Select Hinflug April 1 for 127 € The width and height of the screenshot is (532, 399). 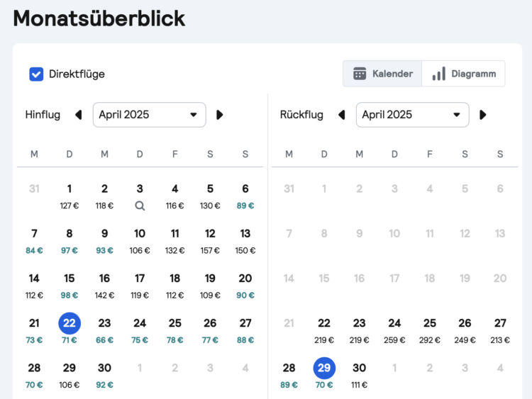click(x=70, y=196)
